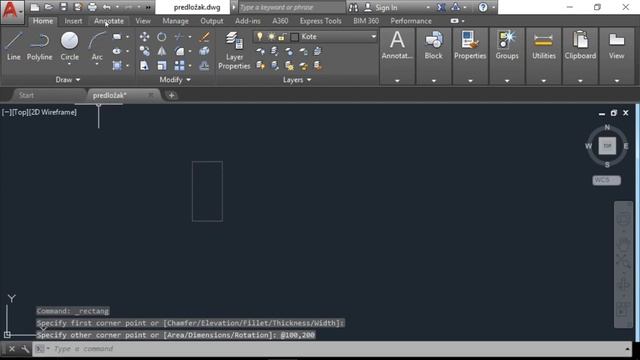Open the Output ribbon tab
This screenshot has height=360, width=640.
coord(212,21)
